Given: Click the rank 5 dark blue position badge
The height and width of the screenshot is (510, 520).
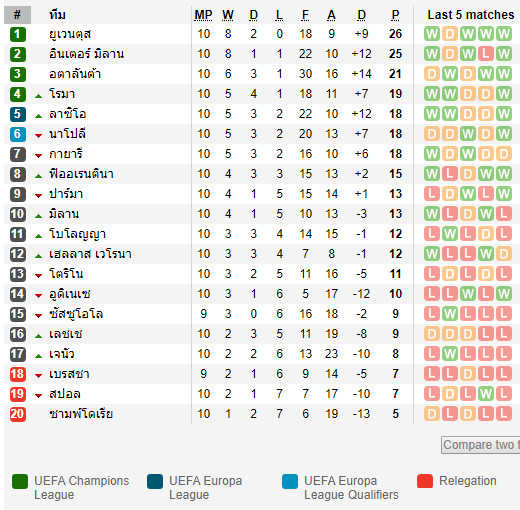Looking at the screenshot, I should coord(18,114).
